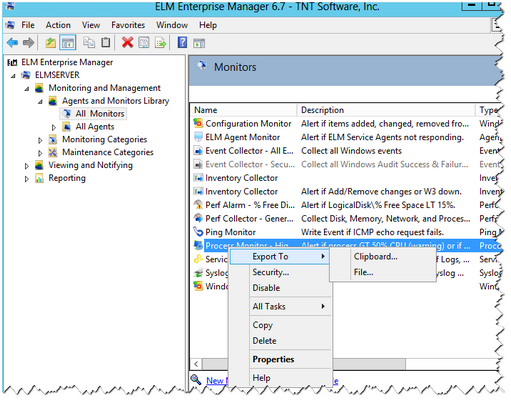Choose Export To in context menu
Screen dimensions: 511x401
coord(279,257)
